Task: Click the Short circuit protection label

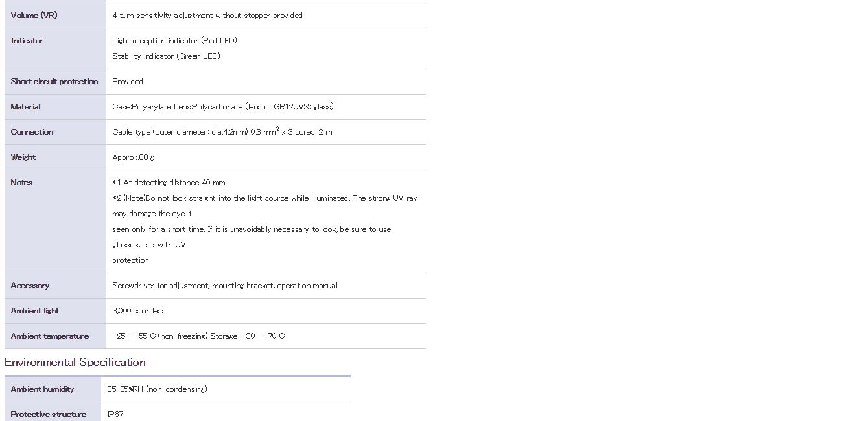Action: [54, 82]
